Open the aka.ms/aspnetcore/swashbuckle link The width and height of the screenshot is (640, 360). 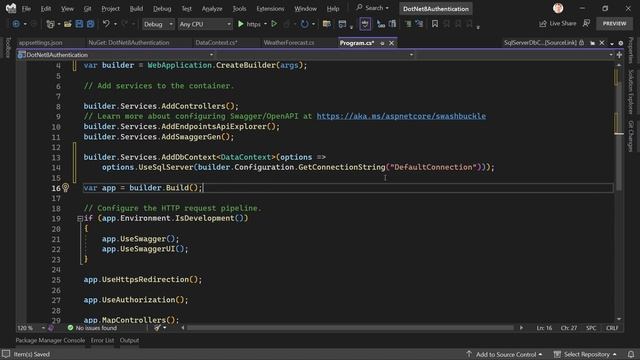coord(401,116)
